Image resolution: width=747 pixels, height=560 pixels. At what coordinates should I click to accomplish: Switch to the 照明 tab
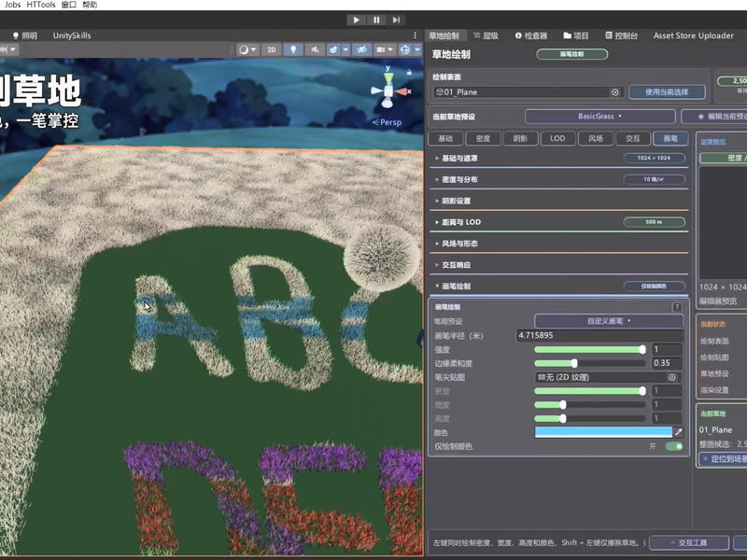tap(25, 35)
